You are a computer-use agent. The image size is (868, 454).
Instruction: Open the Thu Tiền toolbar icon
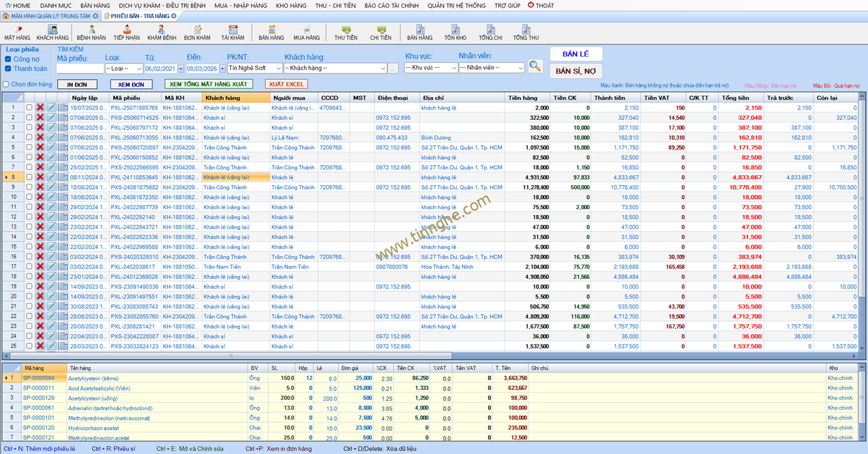346,33
